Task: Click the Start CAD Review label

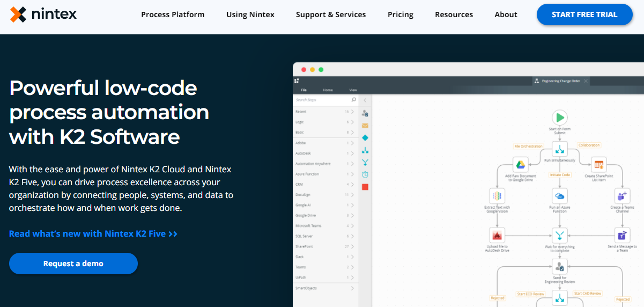Action: pyautogui.click(x=588, y=294)
